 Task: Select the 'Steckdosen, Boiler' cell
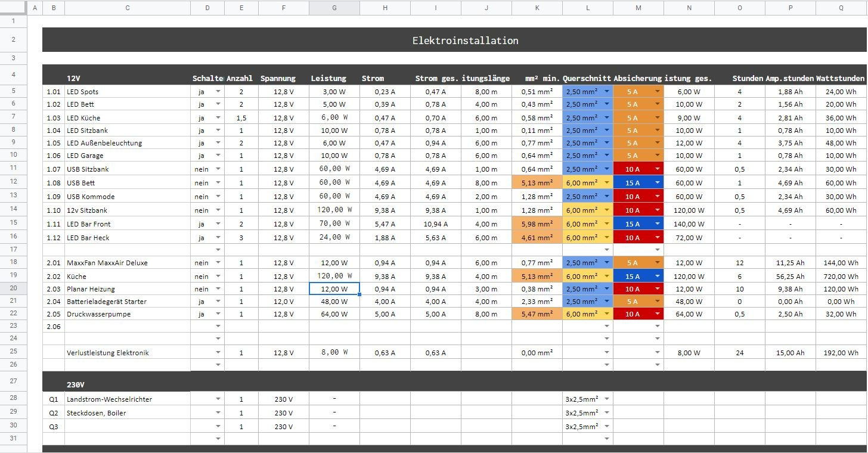[x=128, y=413]
